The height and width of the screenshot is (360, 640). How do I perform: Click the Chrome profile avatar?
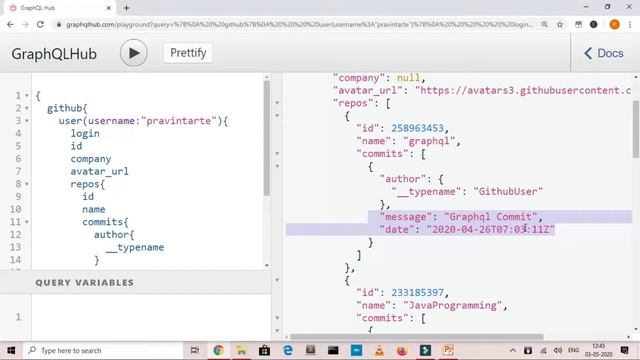click(614, 24)
